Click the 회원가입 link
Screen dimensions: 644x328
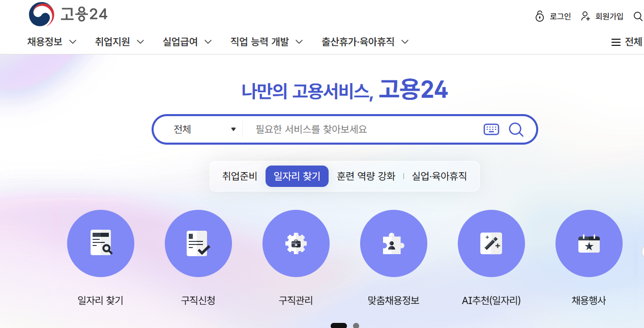tap(609, 16)
